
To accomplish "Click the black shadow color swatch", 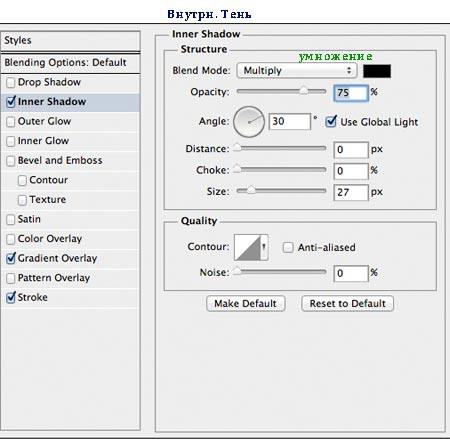I will click(377, 71).
